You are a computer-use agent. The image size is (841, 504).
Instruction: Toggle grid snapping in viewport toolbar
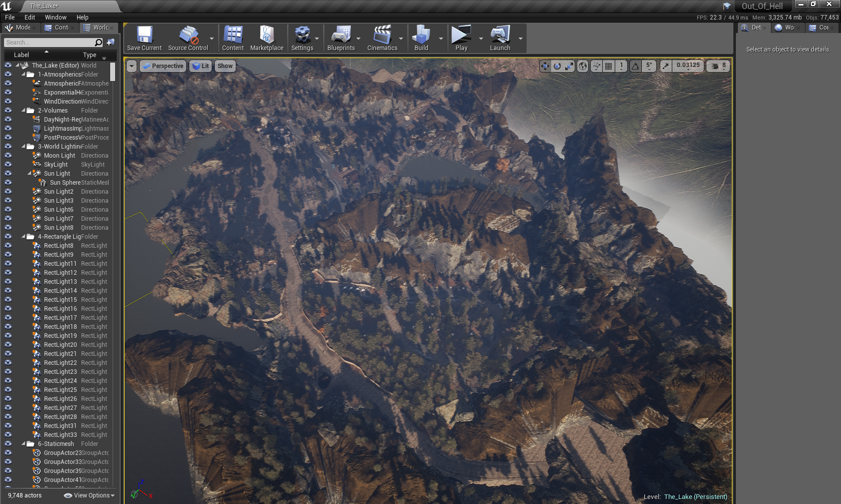[x=609, y=66]
